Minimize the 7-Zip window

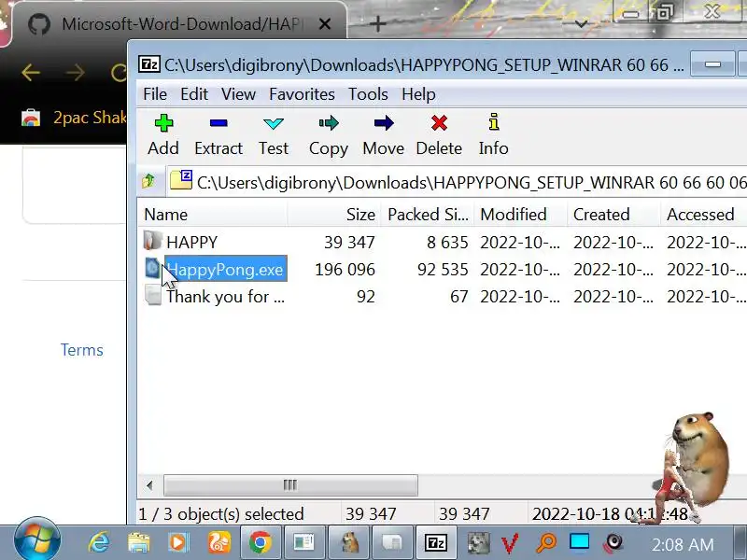pyautogui.click(x=712, y=64)
